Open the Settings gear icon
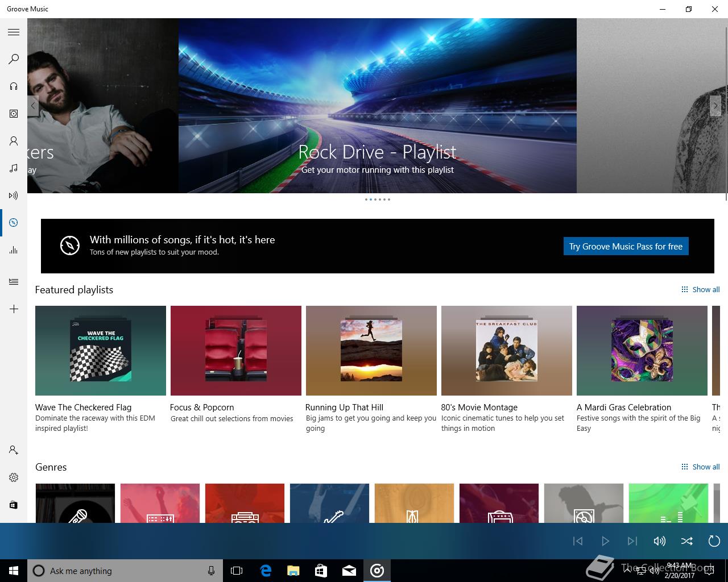The image size is (728, 582). tap(14, 477)
